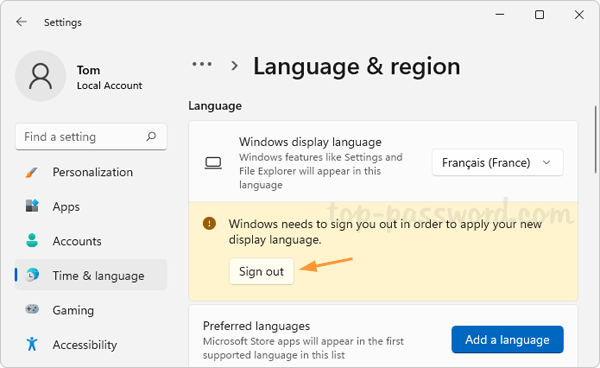Click the Tom user avatar icon
The height and width of the screenshot is (368, 600).
[x=41, y=76]
